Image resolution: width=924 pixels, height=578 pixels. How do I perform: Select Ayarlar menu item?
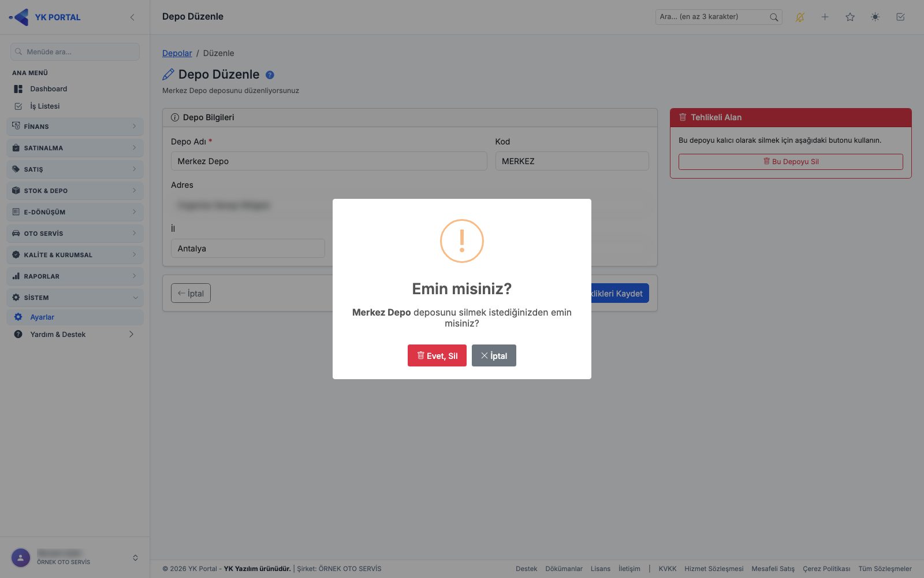(75, 317)
